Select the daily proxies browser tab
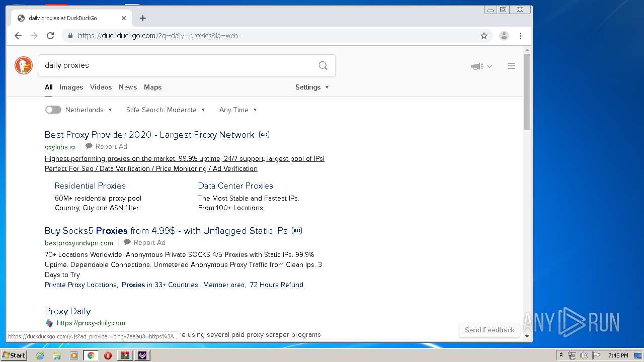The image size is (644, 362). click(71, 18)
